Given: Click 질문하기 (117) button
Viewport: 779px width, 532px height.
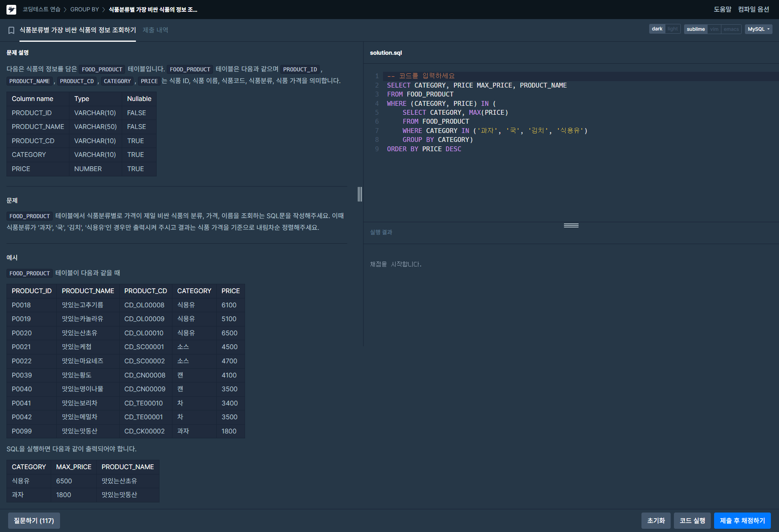Looking at the screenshot, I should [x=34, y=521].
